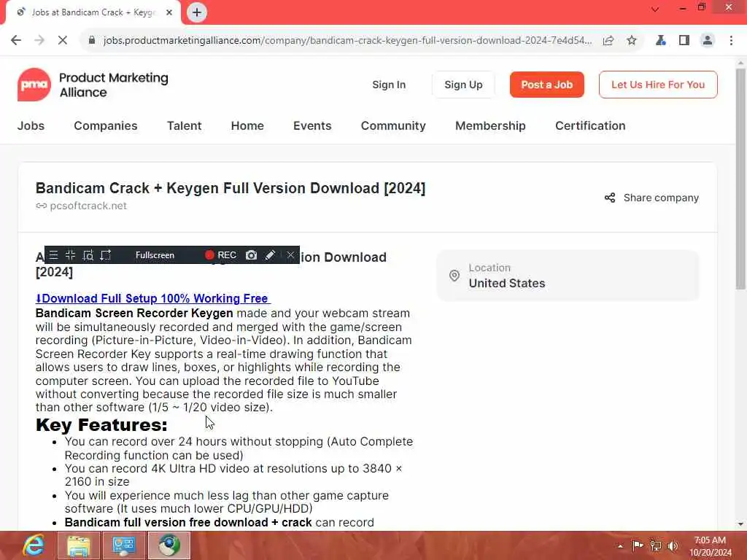Click the Key Features: heading

(101, 425)
